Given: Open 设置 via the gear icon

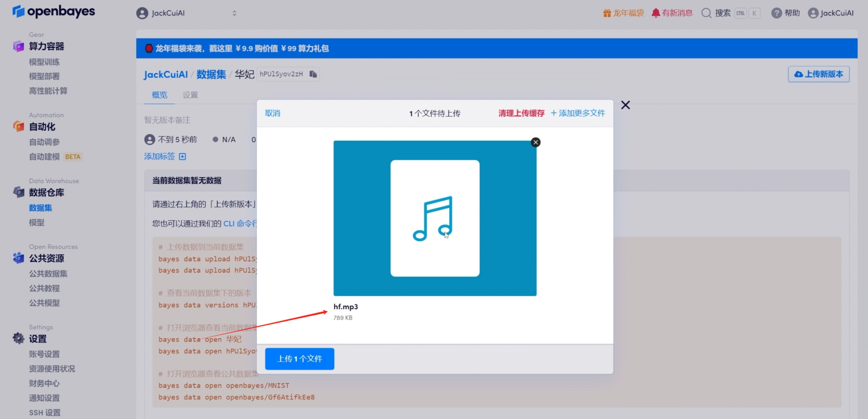Looking at the screenshot, I should (18, 338).
